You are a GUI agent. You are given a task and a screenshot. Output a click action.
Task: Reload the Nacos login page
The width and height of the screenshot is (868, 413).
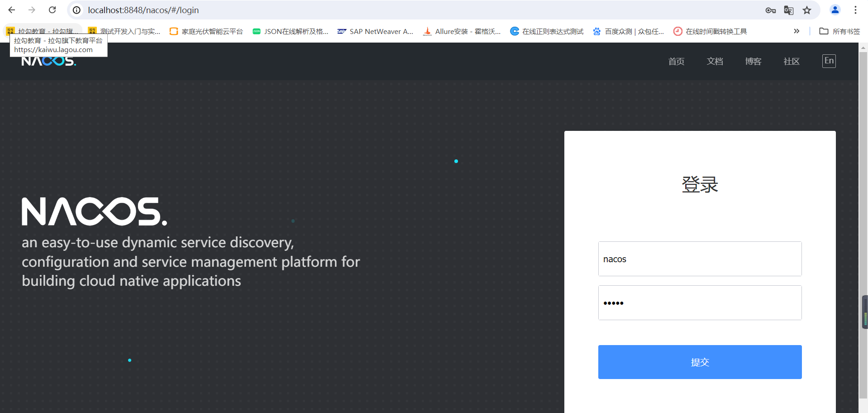(52, 10)
